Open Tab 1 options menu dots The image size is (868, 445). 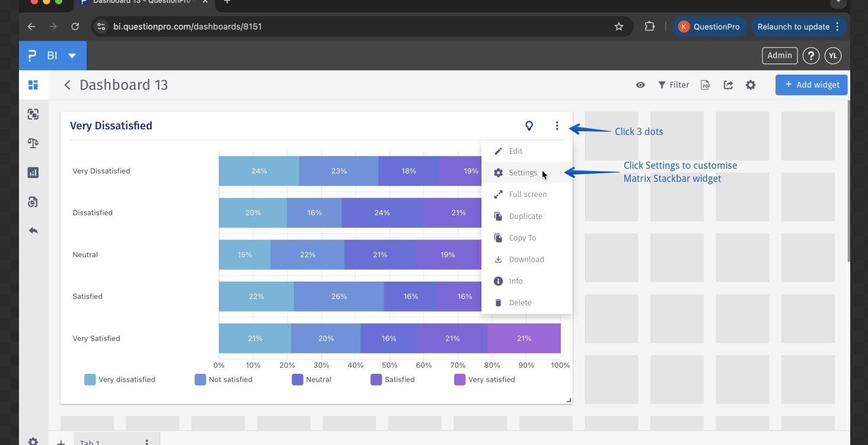(x=146, y=442)
